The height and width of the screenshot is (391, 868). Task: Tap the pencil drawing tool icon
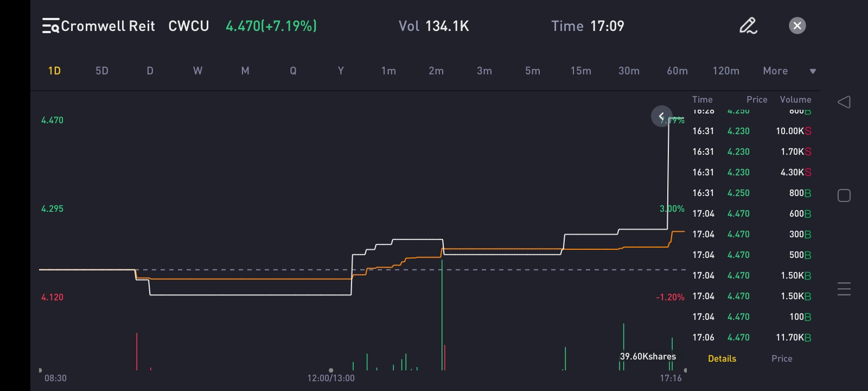tap(748, 26)
